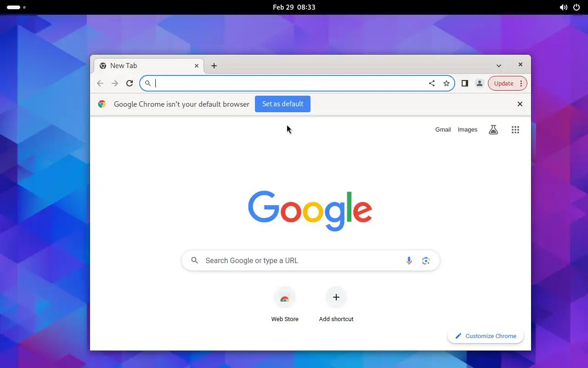
Task: Open the Web Store shortcut
Action: click(285, 298)
